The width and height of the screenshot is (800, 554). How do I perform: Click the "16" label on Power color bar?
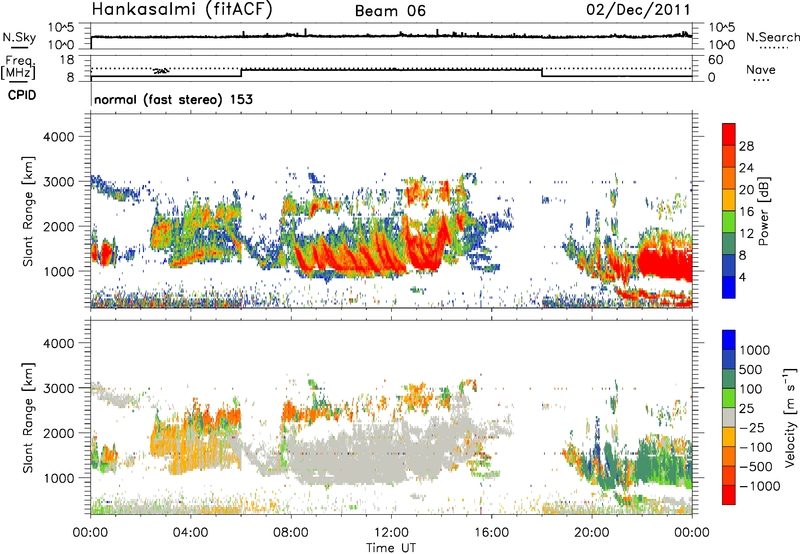pos(746,212)
